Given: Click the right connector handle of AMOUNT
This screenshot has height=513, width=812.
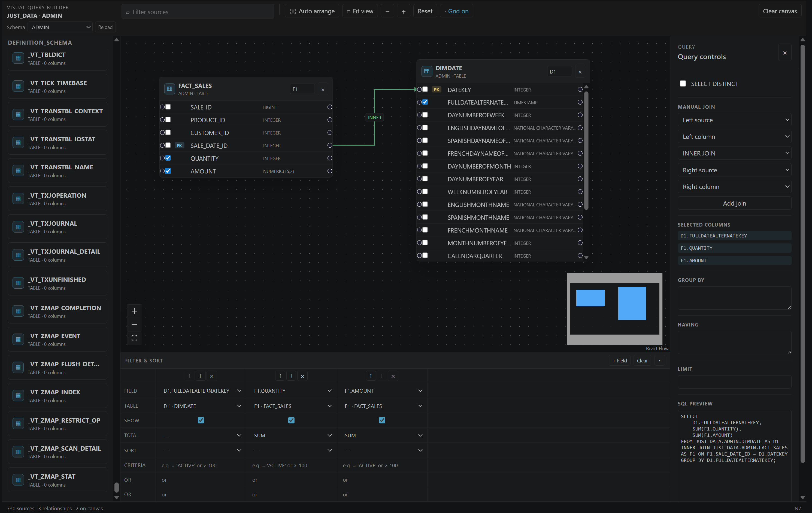Looking at the screenshot, I should (x=330, y=171).
